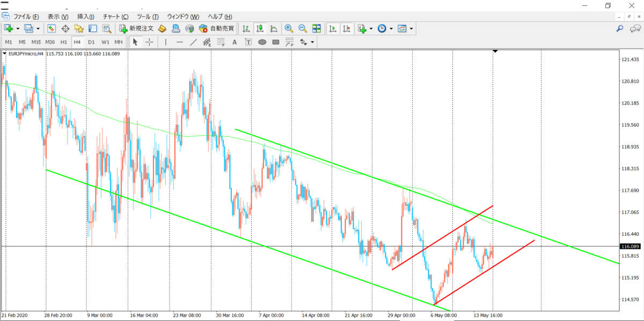The image size is (644, 321).
Task: Zoom in on the chart
Action: pos(289,28)
